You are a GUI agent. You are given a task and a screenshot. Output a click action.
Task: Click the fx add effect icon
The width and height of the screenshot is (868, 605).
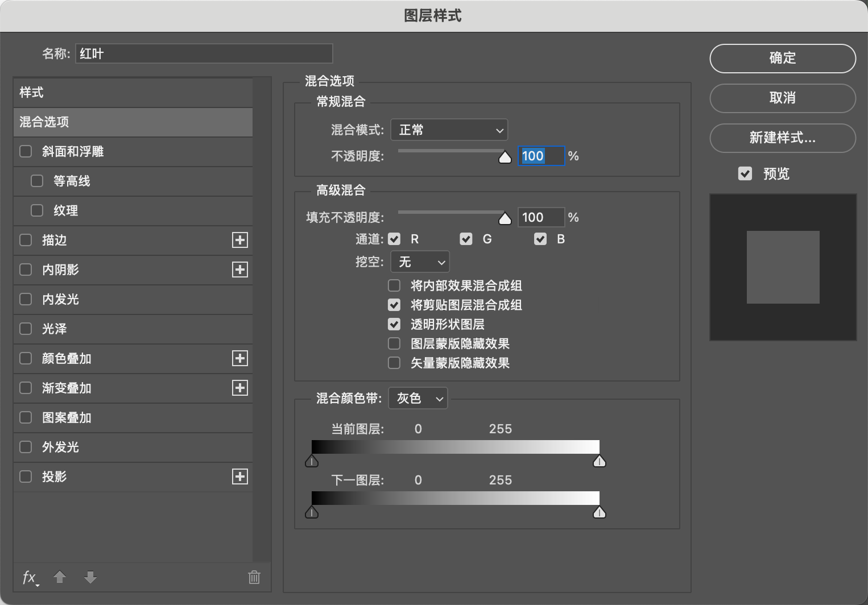[x=30, y=578]
